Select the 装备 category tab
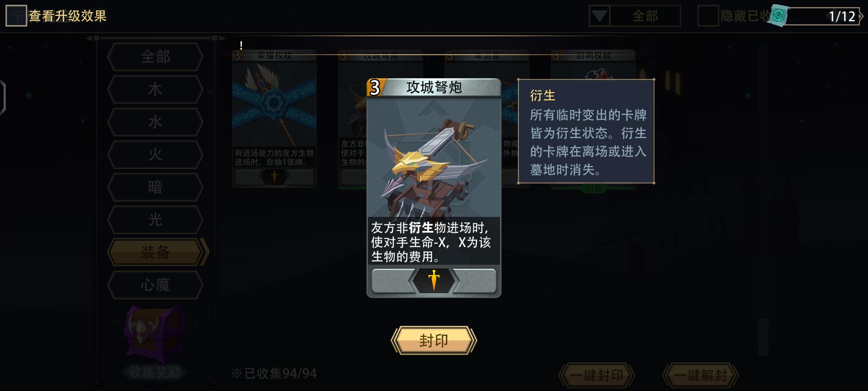Image resolution: width=868 pixels, height=391 pixels. [155, 252]
